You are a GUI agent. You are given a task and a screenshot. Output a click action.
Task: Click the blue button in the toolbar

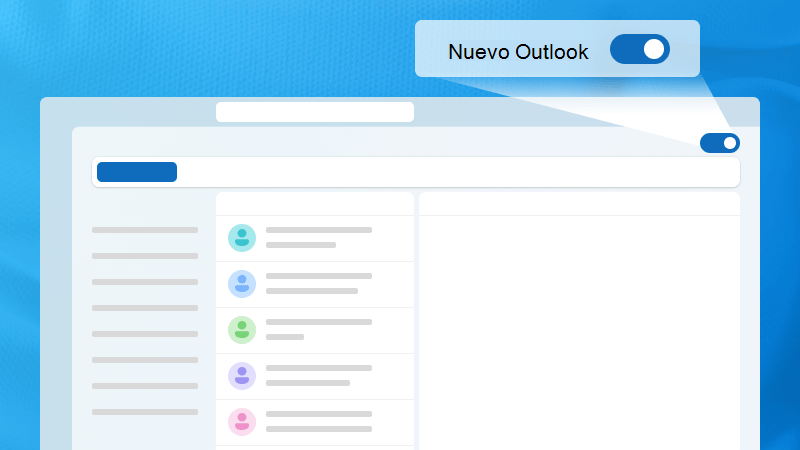137,172
